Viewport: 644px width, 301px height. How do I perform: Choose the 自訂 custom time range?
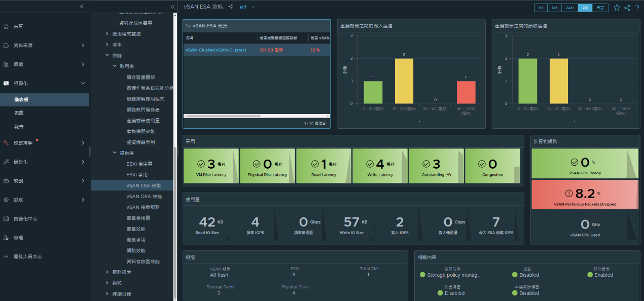coord(600,8)
